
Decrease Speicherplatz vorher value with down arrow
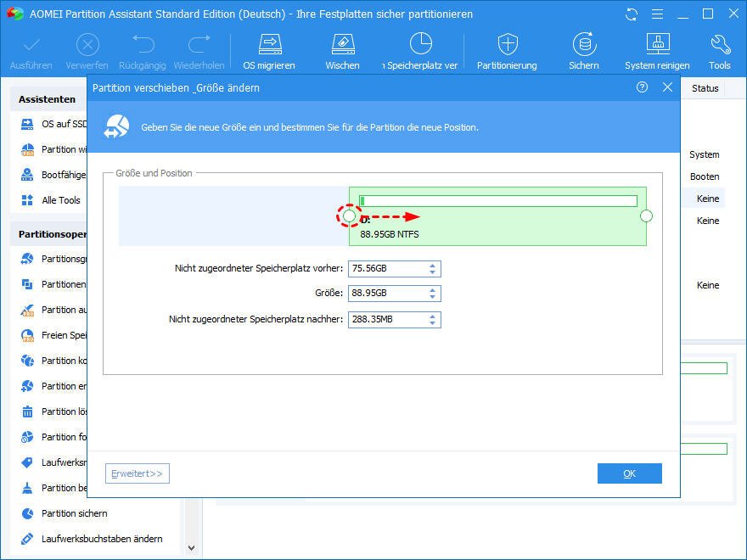[x=432, y=272]
